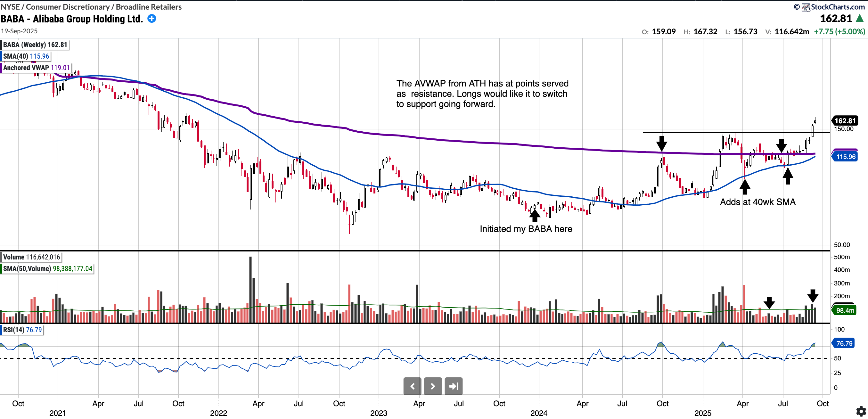Click the blue 76.79 RSI tag
Viewport: 868px width, 419px height.
(x=844, y=343)
